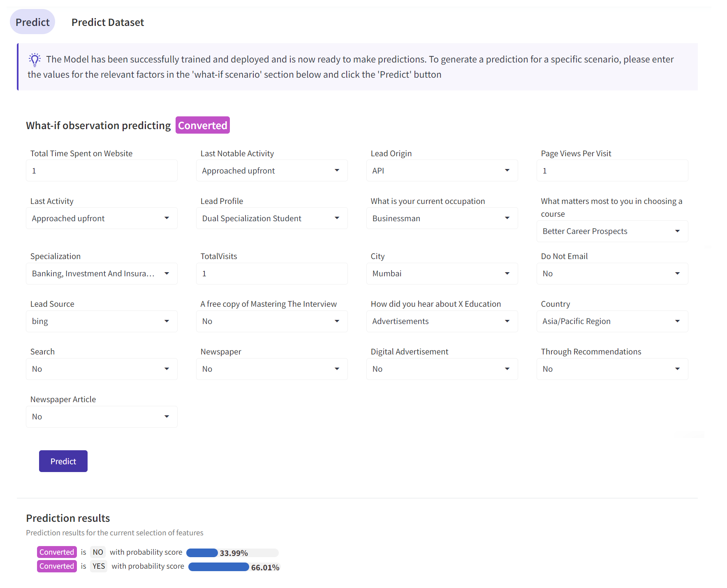Open the Lead Source dropdown showing bing
This screenshot has height=588, width=727.
coord(101,321)
